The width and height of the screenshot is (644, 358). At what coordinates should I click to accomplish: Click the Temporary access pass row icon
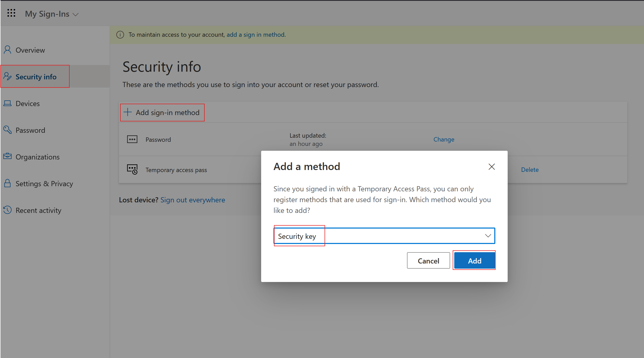point(132,169)
